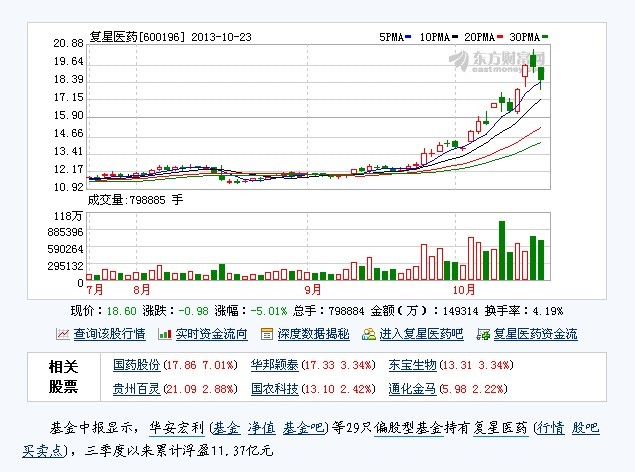Click the 118万 volume axis label

68,216
